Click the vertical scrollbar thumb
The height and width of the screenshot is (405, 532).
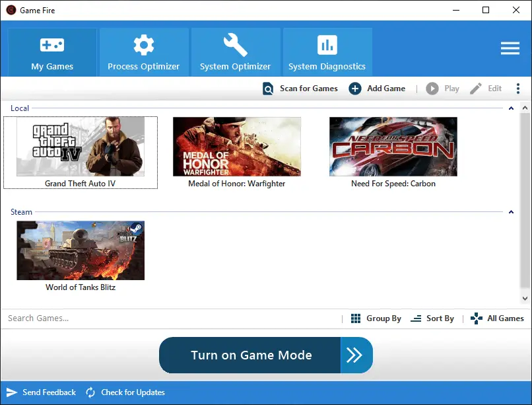click(x=525, y=201)
